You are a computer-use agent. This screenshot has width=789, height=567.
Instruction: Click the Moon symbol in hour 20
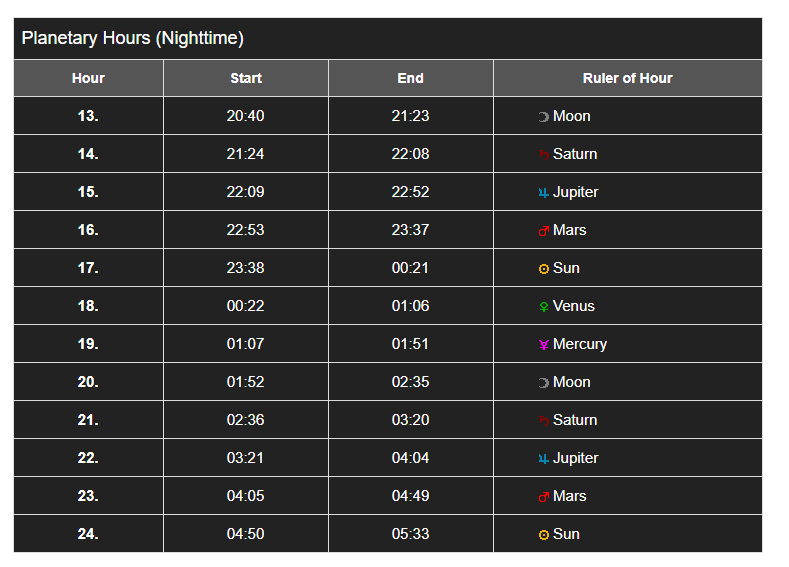coord(544,383)
